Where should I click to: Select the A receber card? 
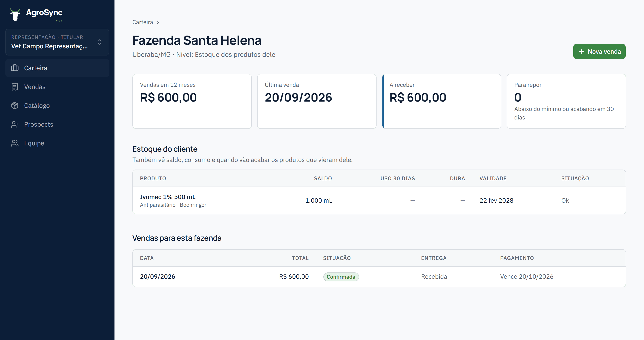point(441,101)
